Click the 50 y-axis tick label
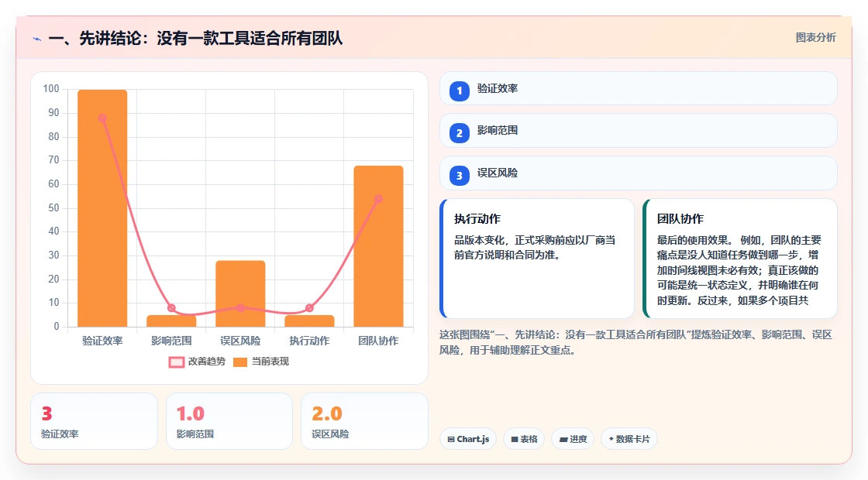Image resolution: width=868 pixels, height=480 pixels. pyautogui.click(x=53, y=208)
